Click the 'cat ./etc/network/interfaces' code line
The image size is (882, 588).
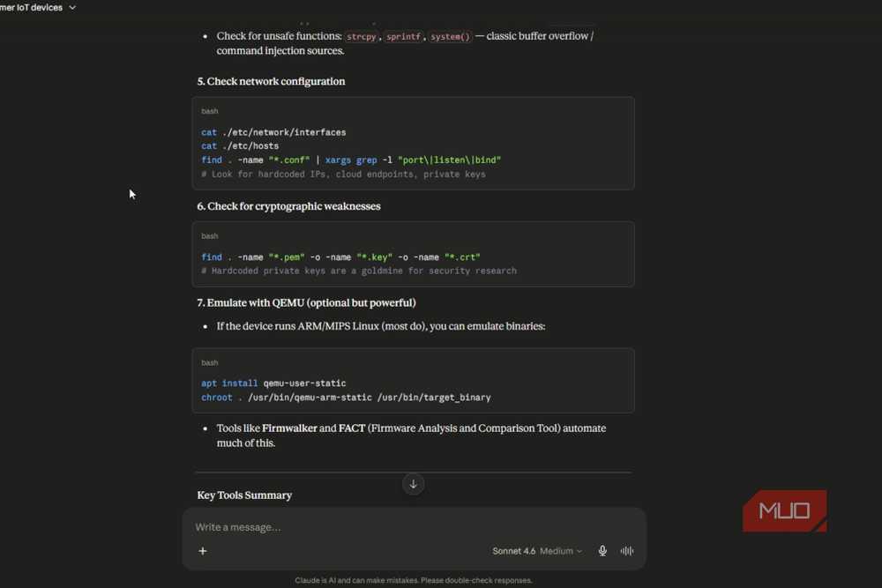point(273,132)
